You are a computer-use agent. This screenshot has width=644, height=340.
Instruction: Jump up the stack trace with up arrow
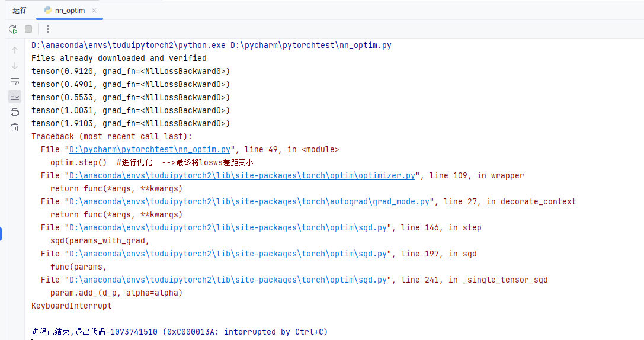15,50
